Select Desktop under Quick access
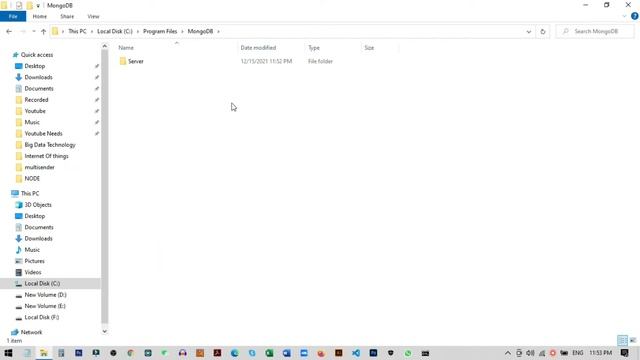Image resolution: width=640 pixels, height=360 pixels. [35, 66]
